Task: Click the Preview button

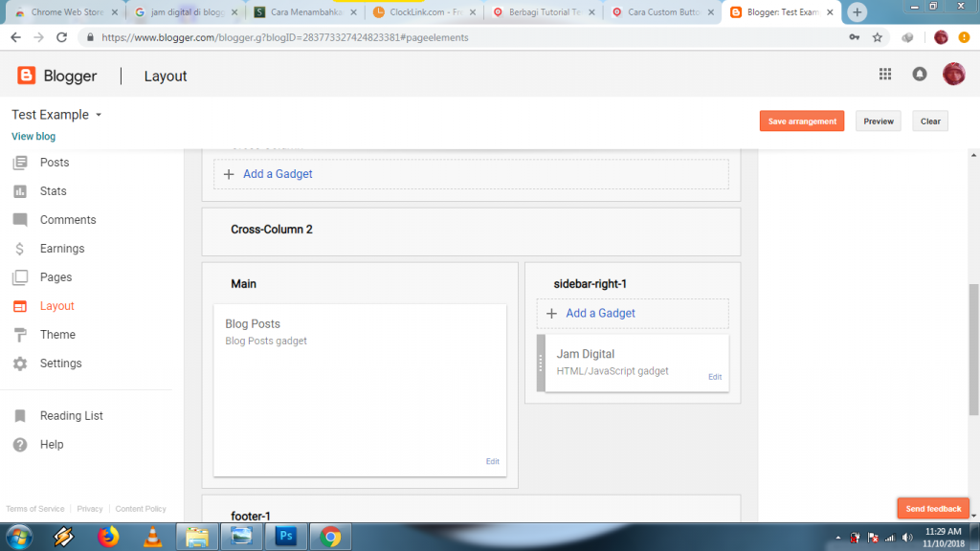Action: point(879,121)
